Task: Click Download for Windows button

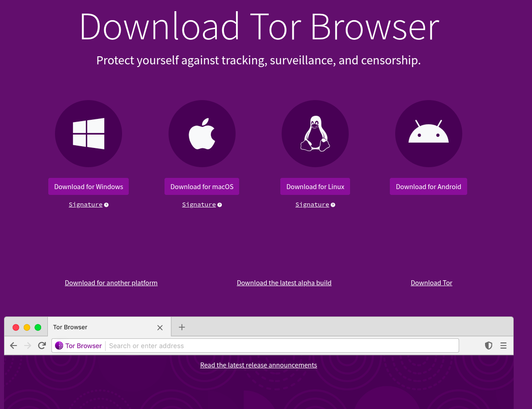Action: [89, 186]
